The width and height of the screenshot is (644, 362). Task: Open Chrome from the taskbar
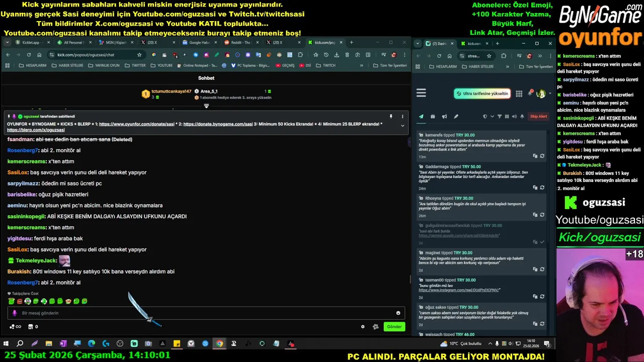pyautogui.click(x=219, y=344)
